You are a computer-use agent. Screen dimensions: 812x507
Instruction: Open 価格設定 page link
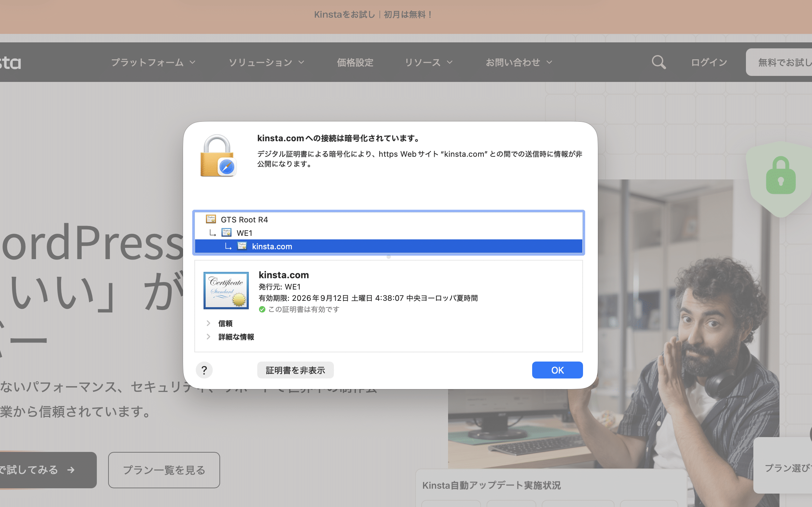(x=355, y=62)
